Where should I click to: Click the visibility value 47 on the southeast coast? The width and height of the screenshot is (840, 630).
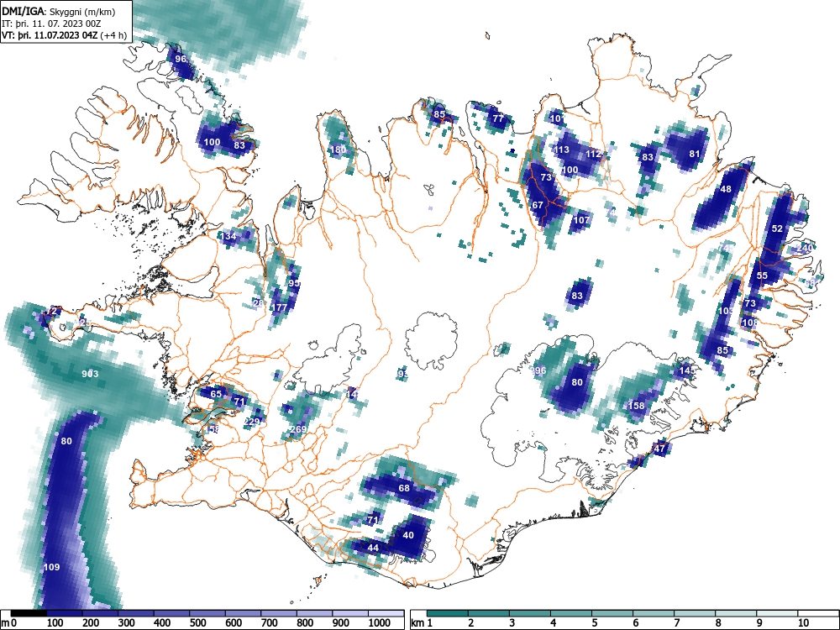pos(659,449)
